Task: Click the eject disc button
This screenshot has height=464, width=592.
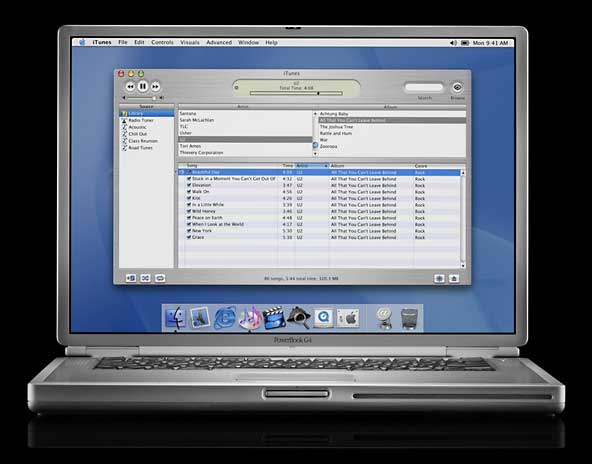Action: (454, 279)
